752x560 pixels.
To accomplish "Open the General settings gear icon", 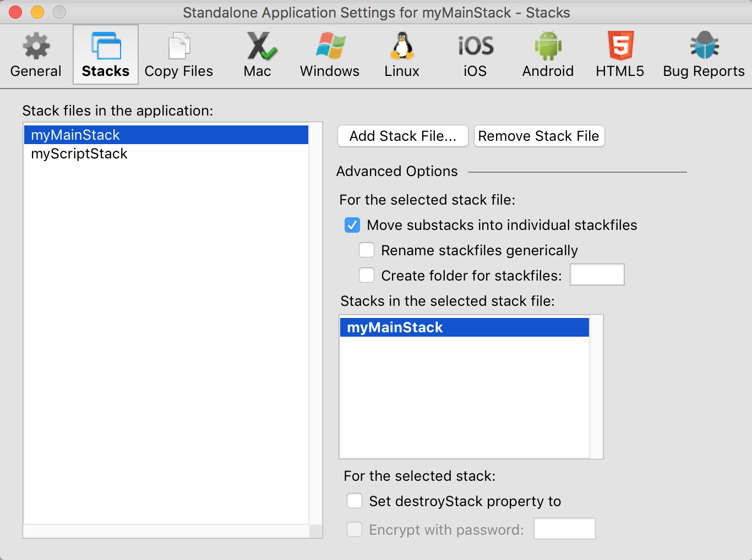I will point(36,46).
